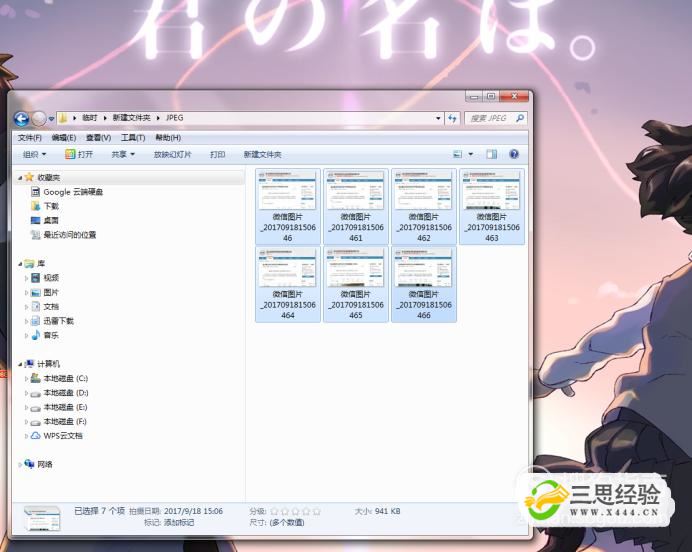This screenshot has height=552, width=692.
Task: Click 放映幻灯片 in the toolbar
Action: (x=173, y=154)
